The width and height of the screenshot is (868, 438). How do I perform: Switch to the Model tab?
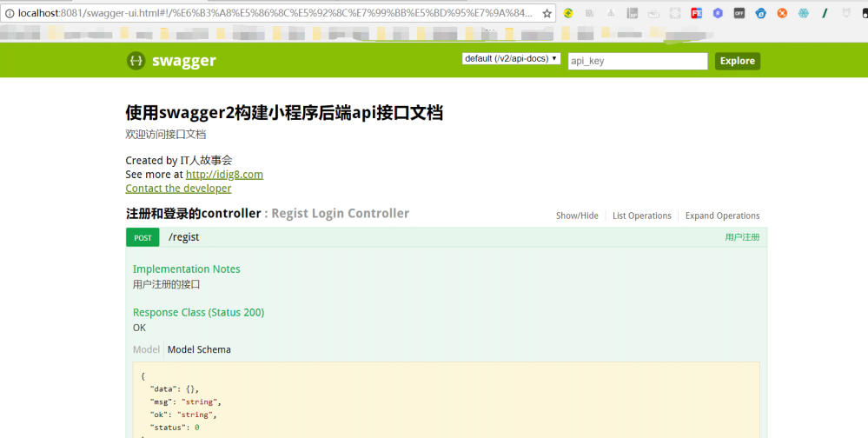[146, 349]
